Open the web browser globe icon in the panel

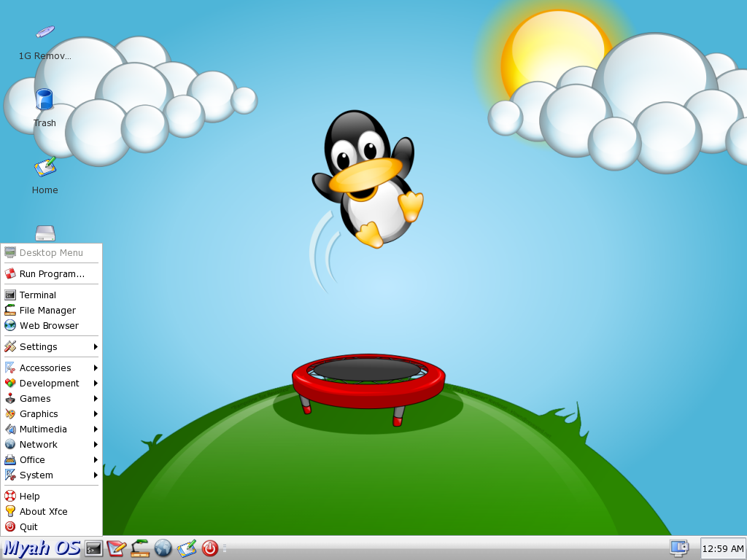(163, 548)
